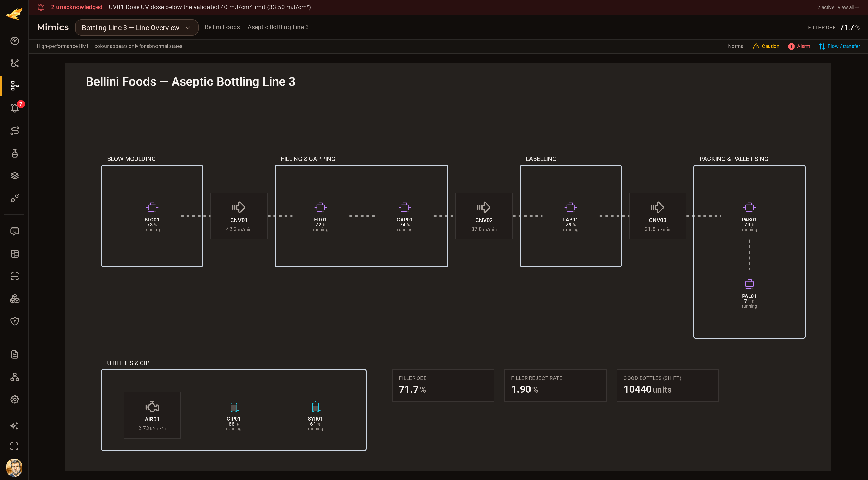Click the CNV01 speed value 42.3 m/min
This screenshot has width=868, height=480.
tap(238, 229)
